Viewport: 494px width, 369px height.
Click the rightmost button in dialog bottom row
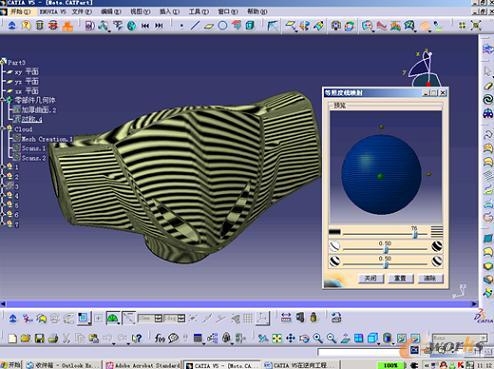coord(430,278)
